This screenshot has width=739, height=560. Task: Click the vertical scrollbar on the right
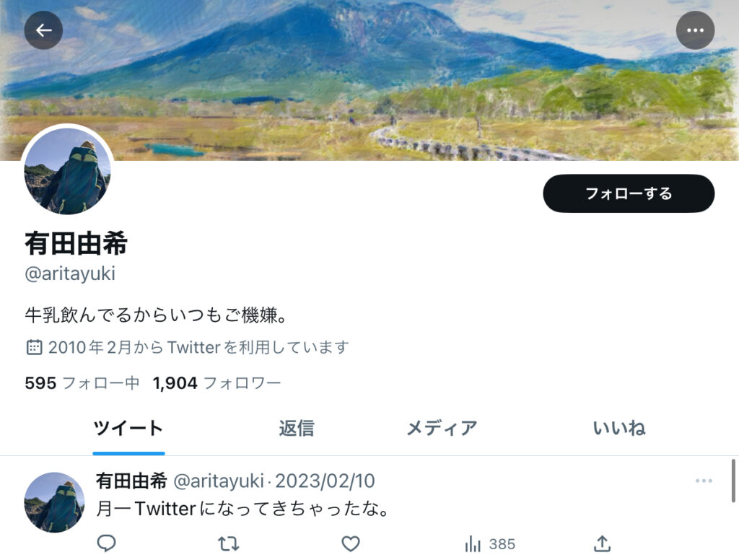733,481
